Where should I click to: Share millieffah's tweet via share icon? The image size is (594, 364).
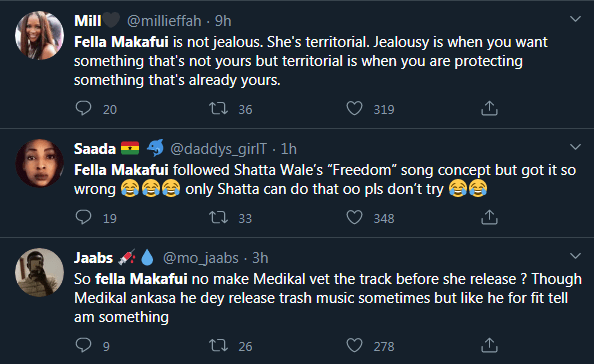coord(489,108)
